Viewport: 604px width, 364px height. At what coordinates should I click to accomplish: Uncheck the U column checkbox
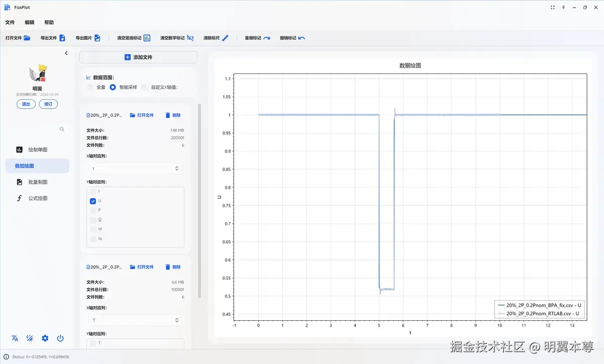93,201
